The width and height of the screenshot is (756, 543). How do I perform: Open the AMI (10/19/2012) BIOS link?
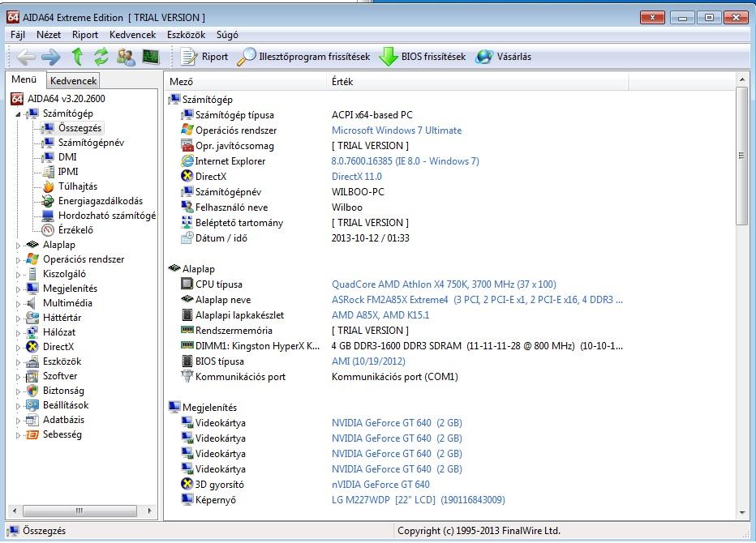[x=368, y=361]
